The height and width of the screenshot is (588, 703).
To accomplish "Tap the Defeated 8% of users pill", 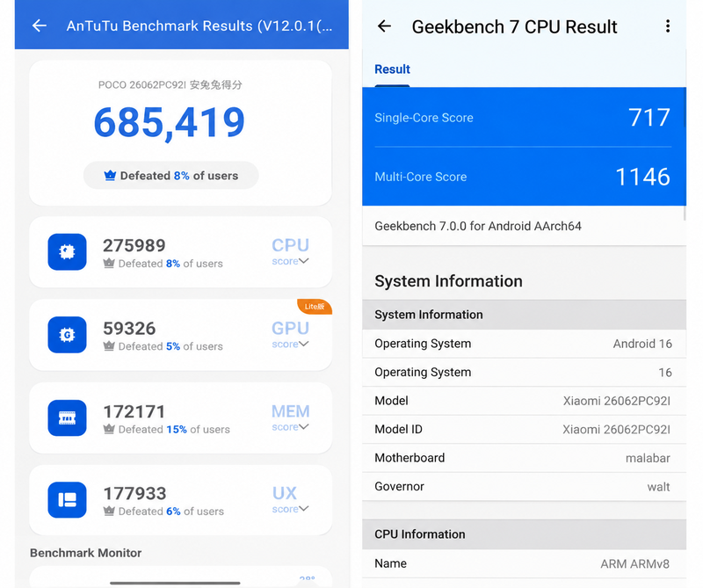I will tap(170, 176).
